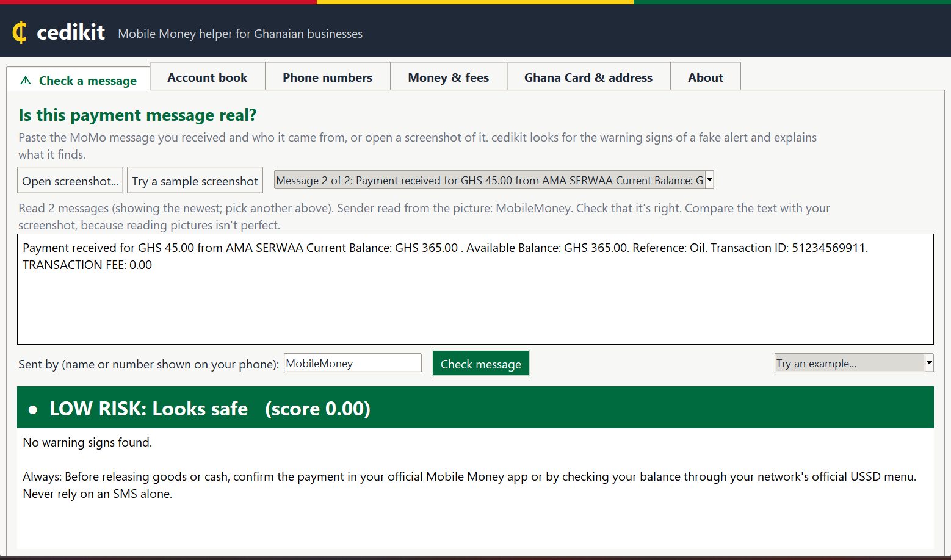Switch to the Account book tab

click(208, 77)
